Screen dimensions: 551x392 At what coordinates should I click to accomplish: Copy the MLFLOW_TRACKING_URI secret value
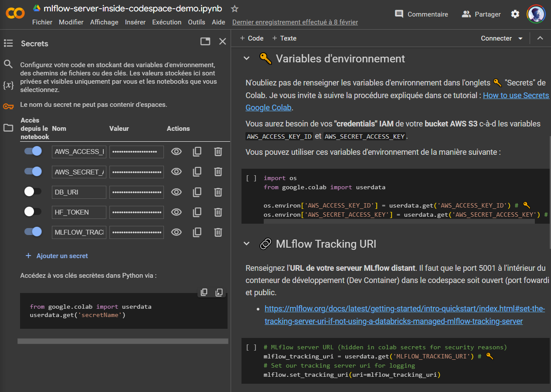point(197,232)
